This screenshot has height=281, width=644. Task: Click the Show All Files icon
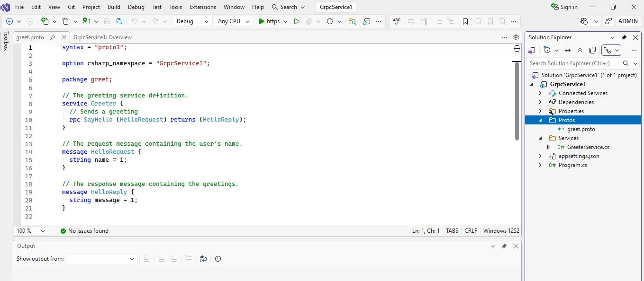pos(592,50)
